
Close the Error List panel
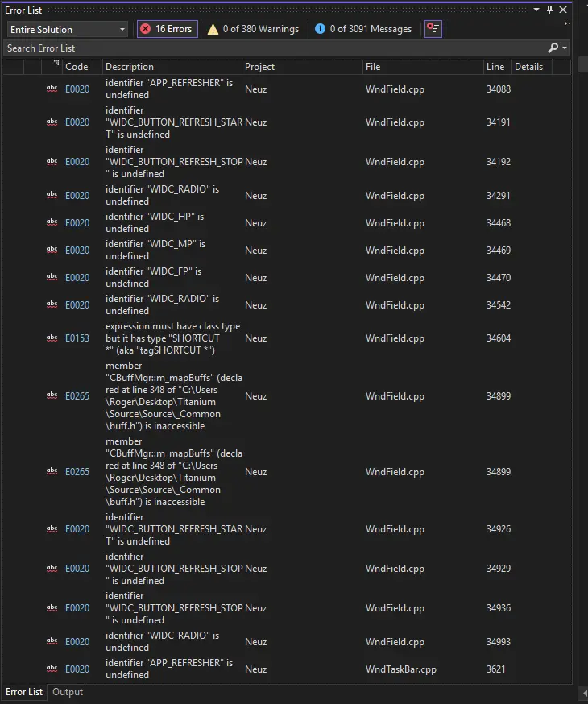tap(563, 10)
